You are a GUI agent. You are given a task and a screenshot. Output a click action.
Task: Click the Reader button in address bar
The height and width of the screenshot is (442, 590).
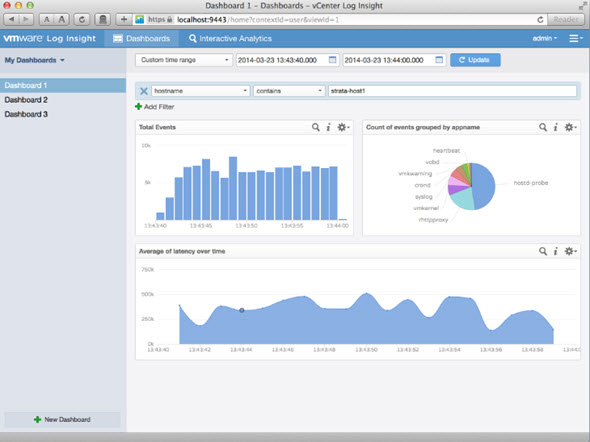pos(565,20)
